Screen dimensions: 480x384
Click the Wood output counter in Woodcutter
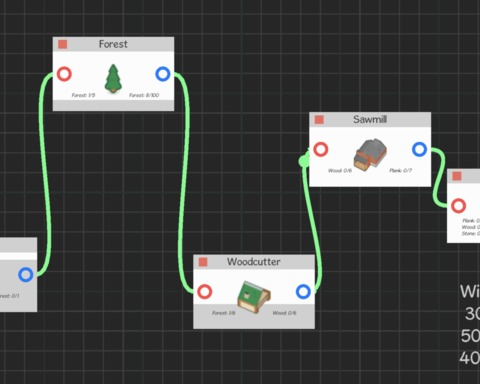(x=284, y=313)
